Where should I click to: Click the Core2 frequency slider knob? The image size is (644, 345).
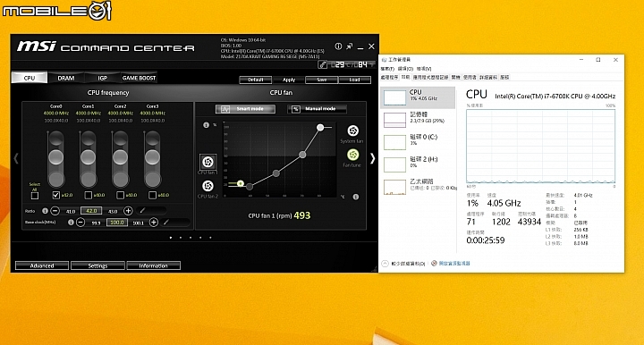(120, 157)
